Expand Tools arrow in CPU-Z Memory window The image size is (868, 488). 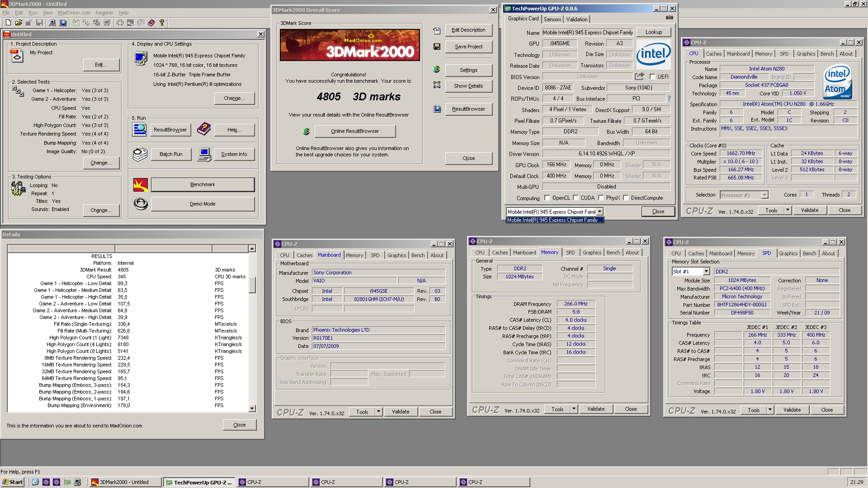click(x=574, y=409)
